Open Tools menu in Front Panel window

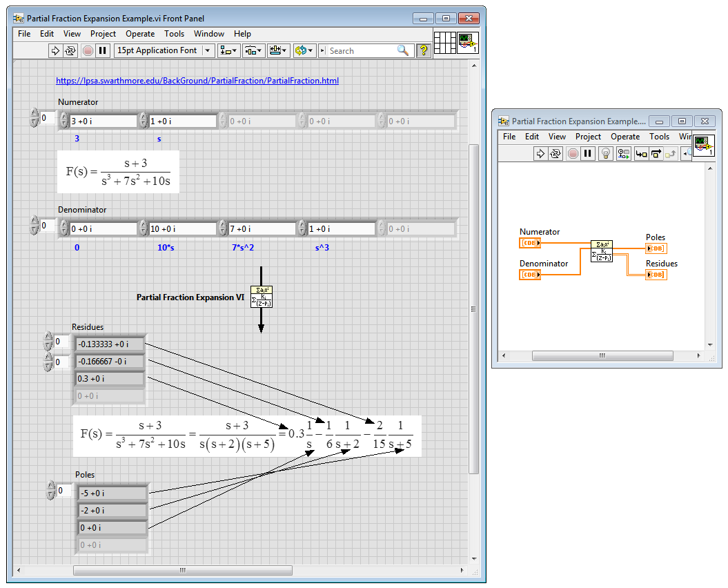(x=174, y=34)
